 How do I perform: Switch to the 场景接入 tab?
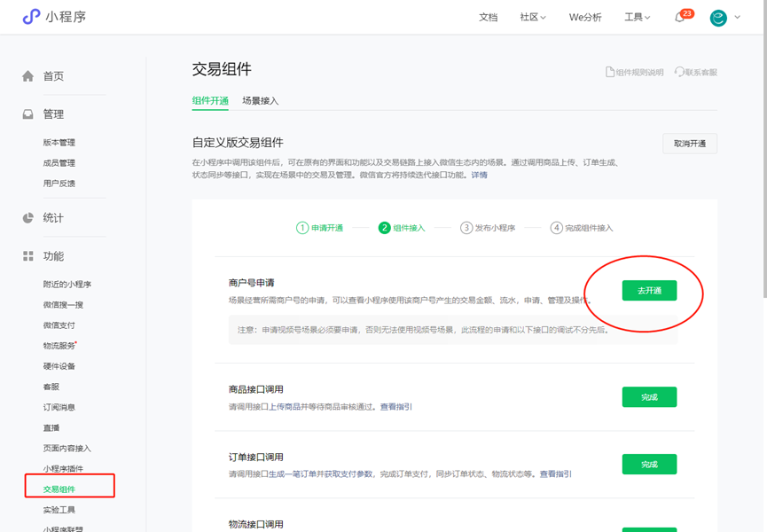tap(261, 101)
